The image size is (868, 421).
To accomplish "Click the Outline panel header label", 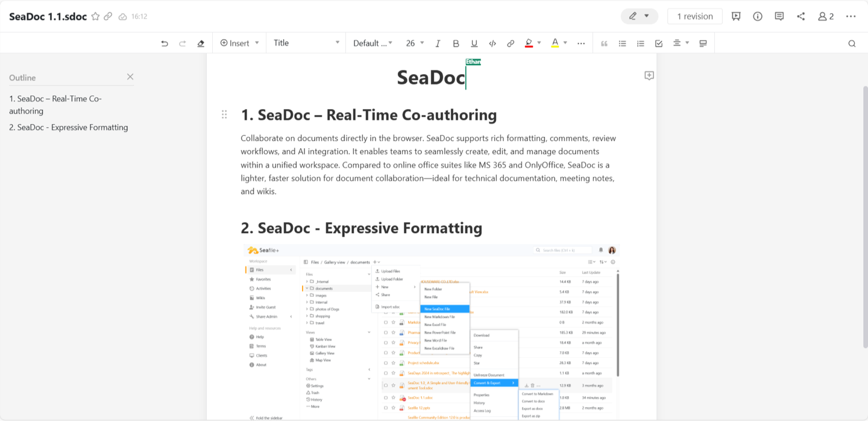I will (x=22, y=78).
